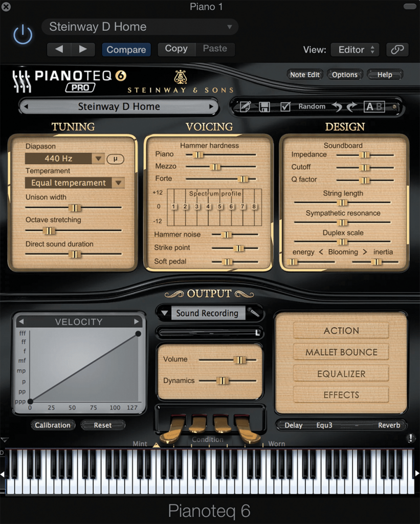420x524 pixels.
Task: Click the blooming decrease left chevron
Action: (x=321, y=252)
